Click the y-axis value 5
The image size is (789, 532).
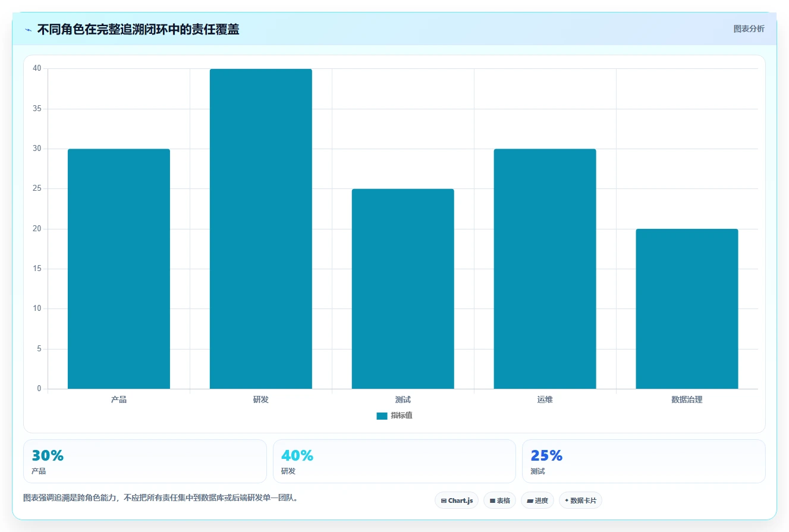39,349
